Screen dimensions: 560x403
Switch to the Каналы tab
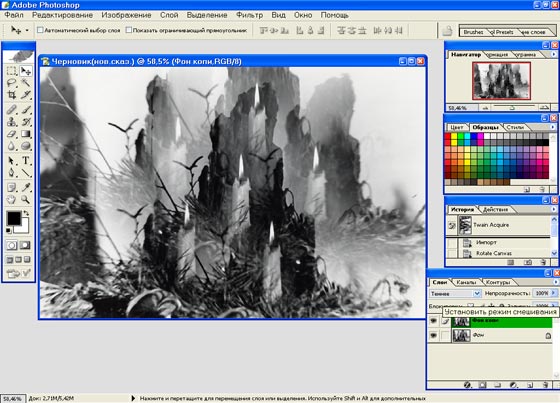[x=466, y=282]
